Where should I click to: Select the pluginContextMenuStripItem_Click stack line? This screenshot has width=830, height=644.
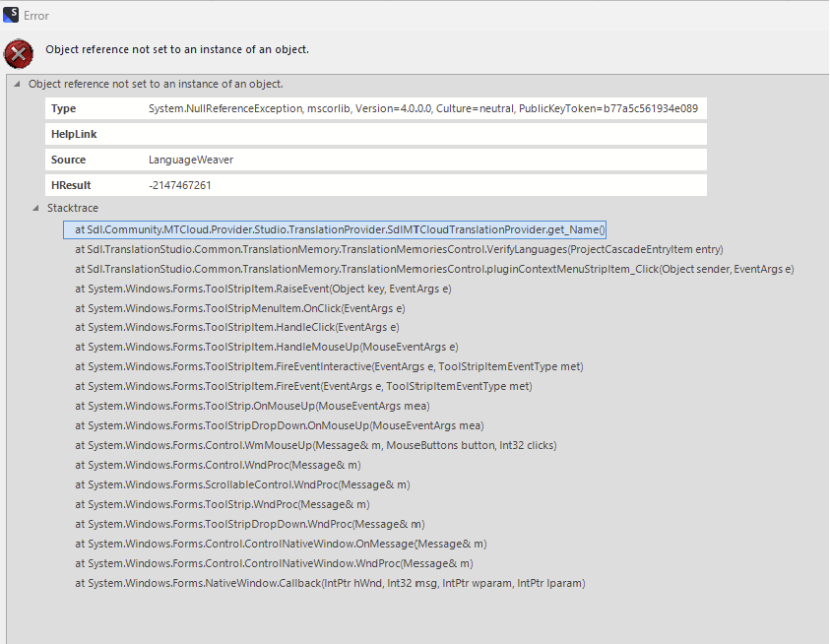point(434,269)
